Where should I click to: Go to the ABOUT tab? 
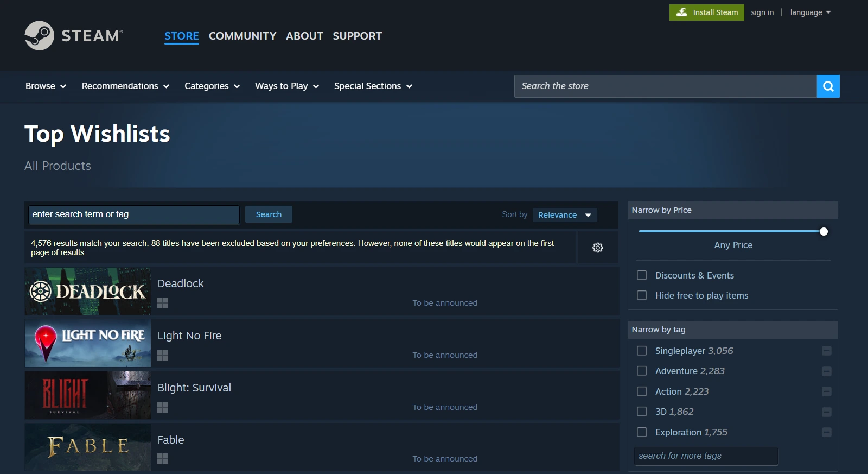click(304, 36)
